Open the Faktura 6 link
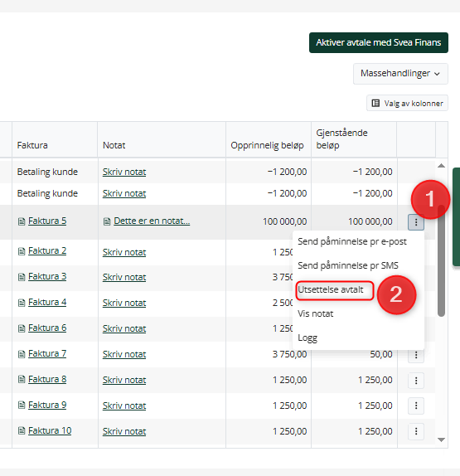 (47, 328)
